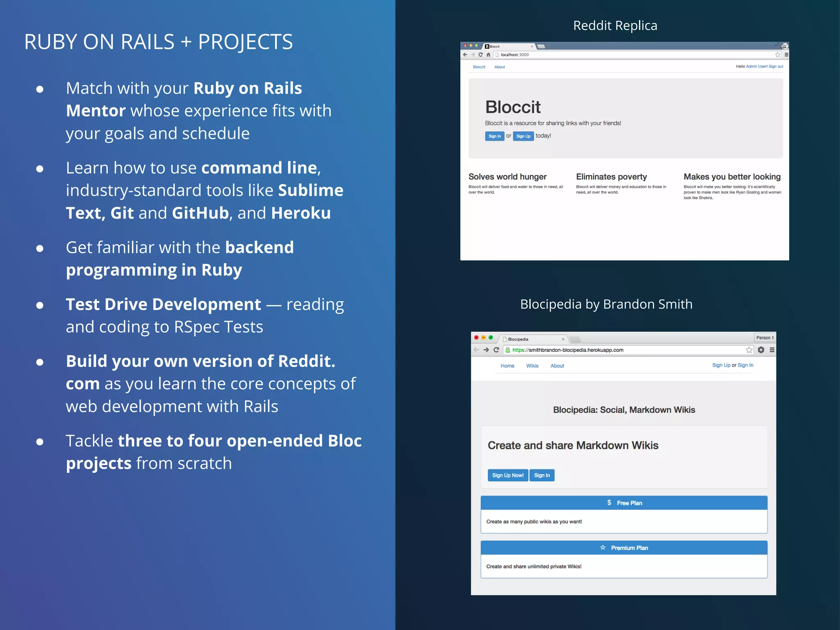Reload the Blocipedia page

(x=496, y=350)
